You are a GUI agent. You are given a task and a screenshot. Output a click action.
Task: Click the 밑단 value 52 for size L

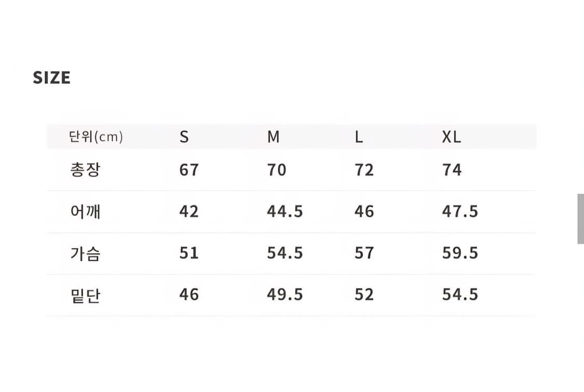[x=364, y=294]
